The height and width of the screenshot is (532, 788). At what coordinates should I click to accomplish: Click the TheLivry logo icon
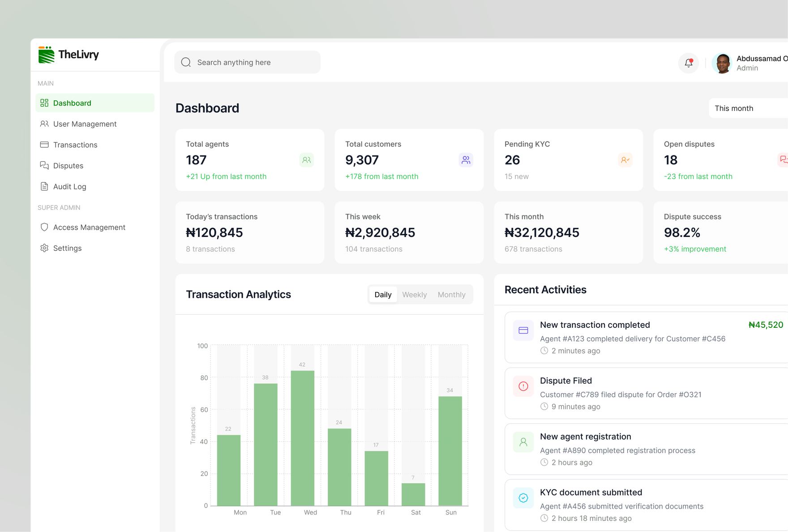[x=46, y=55]
